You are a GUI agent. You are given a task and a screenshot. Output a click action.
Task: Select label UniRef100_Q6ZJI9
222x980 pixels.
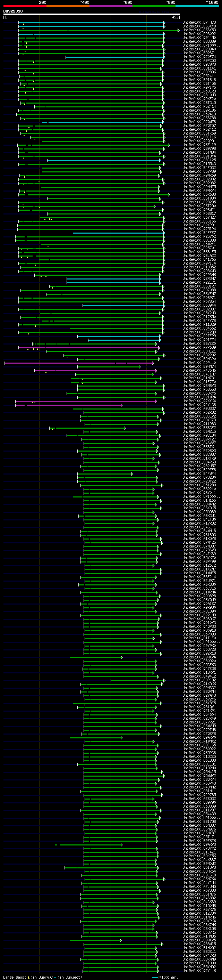point(199,145)
